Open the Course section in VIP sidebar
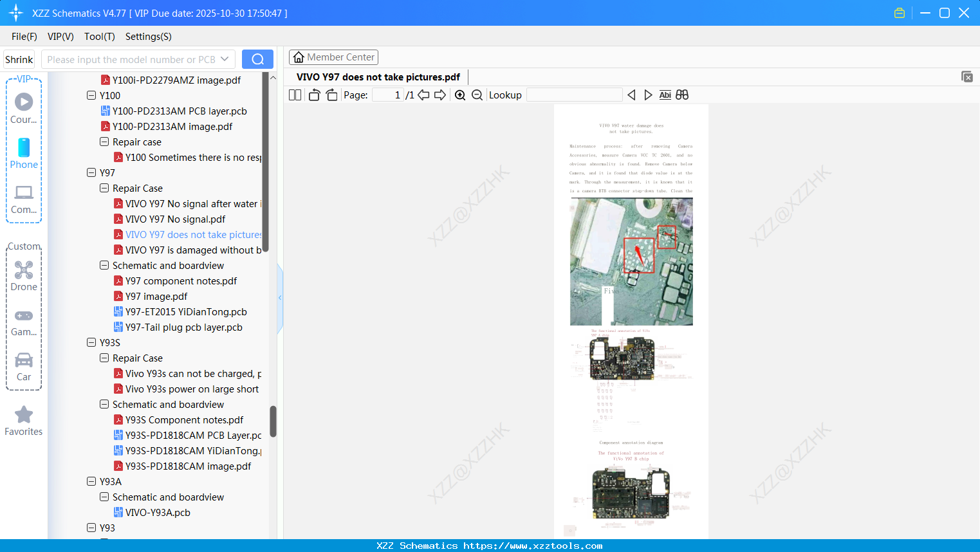Image resolution: width=980 pixels, height=552 pixels. pos(24,108)
